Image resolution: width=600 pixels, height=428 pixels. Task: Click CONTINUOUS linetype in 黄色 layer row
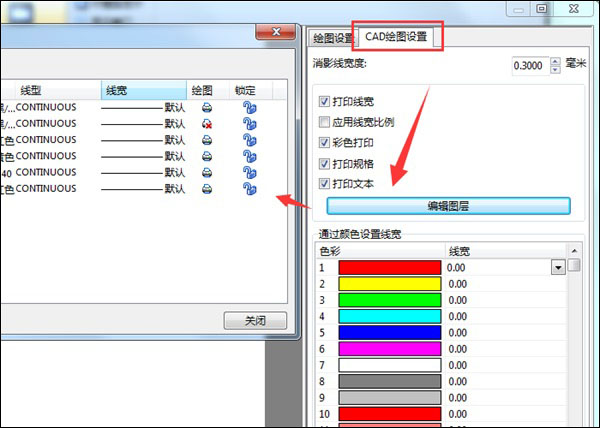click(x=46, y=156)
